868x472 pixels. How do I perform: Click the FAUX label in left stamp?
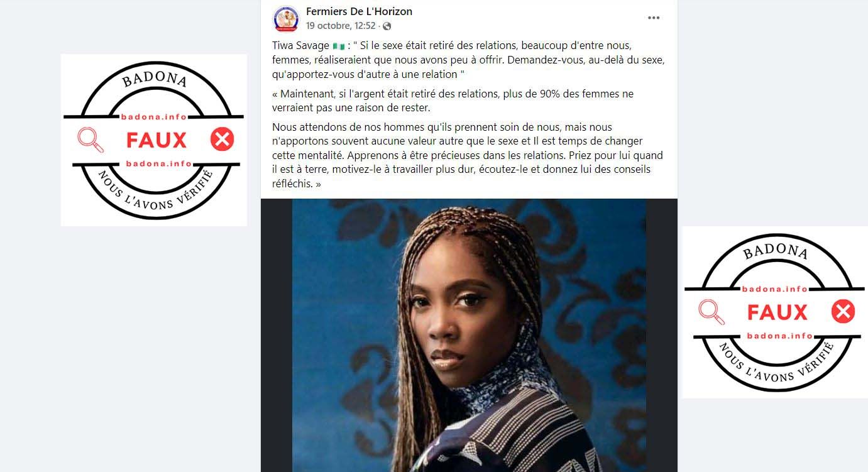tap(157, 140)
